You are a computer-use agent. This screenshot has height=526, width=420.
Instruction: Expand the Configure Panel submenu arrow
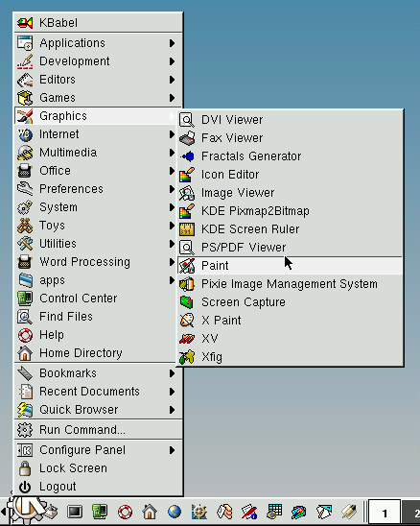[172, 450]
